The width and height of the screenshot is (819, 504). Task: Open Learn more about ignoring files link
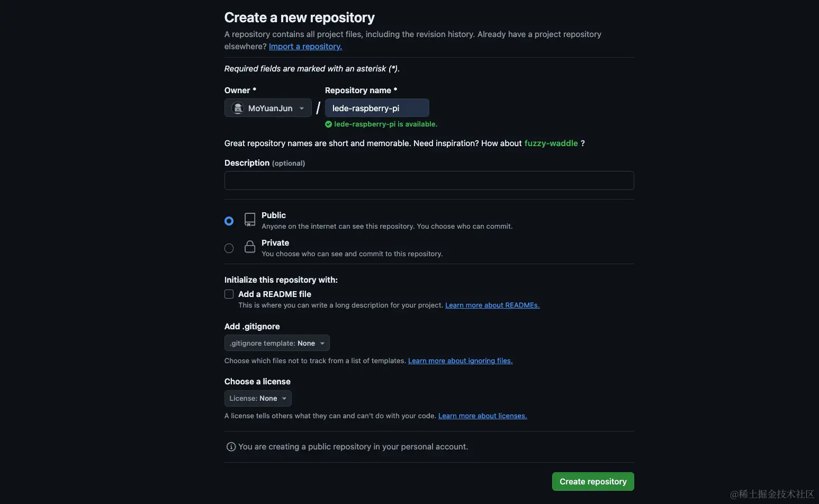click(x=461, y=361)
